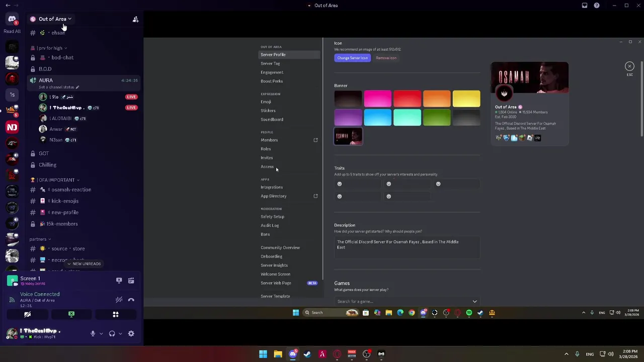The image size is (644, 362).
Task: Edit AURA channel status pencil icon
Action: tap(77, 87)
